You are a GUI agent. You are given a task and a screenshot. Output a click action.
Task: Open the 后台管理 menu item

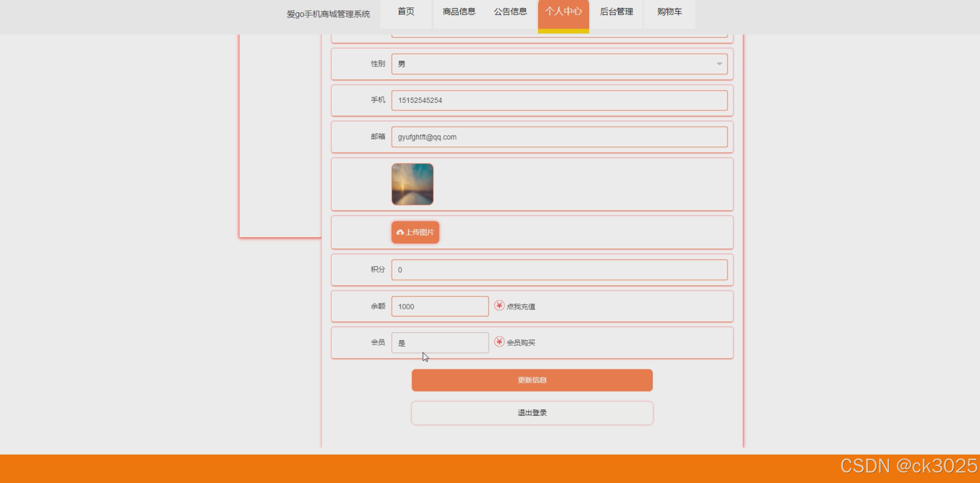coord(616,12)
